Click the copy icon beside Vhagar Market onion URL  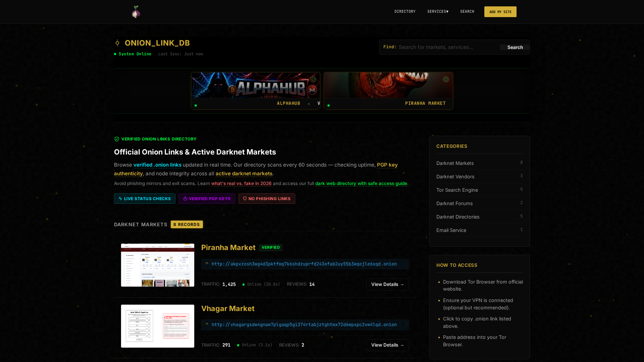(207, 324)
